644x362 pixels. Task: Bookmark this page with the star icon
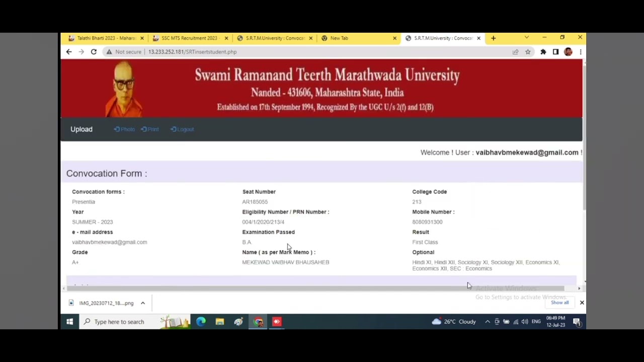pos(528,52)
